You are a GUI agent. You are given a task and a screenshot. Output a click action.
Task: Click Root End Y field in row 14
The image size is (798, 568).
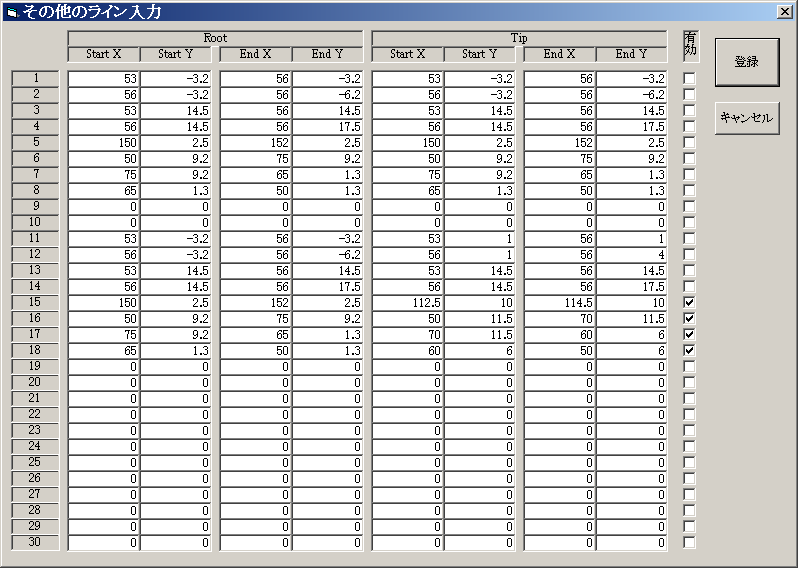pyautogui.click(x=328, y=286)
